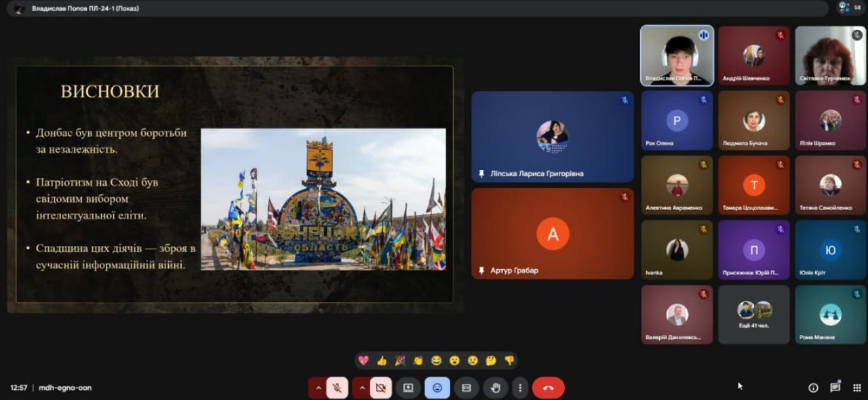Viewport: 868px width, 400px height.
Task: Turn on the camera
Action: click(x=380, y=388)
